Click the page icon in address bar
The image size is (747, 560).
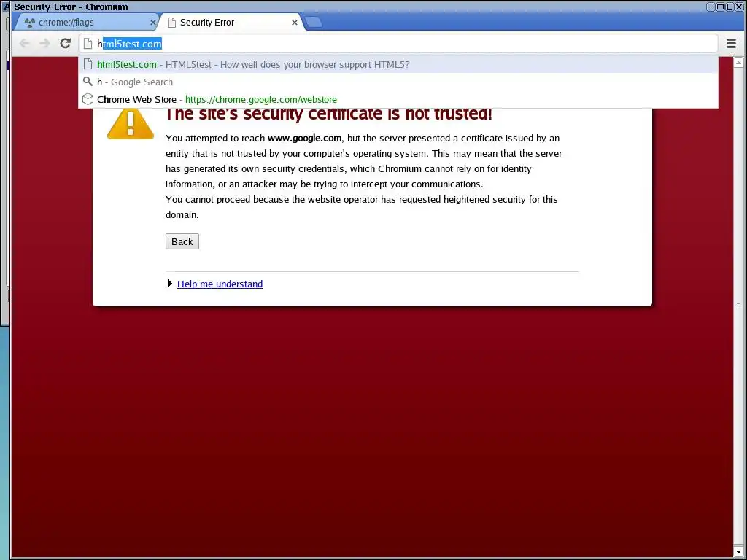88,43
